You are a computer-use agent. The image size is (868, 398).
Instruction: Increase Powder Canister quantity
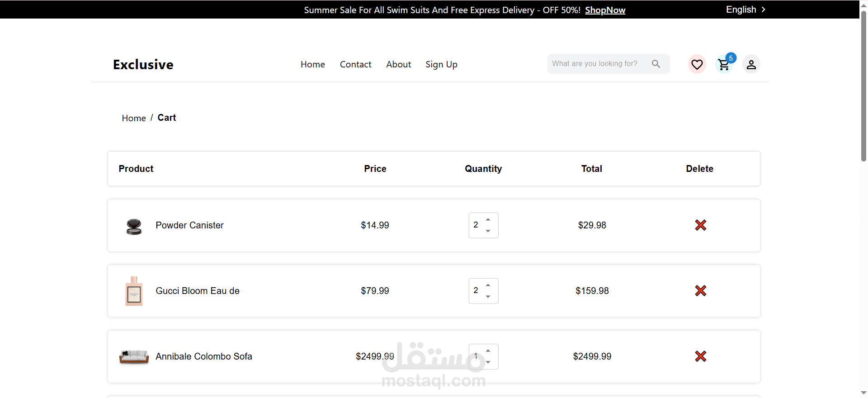pos(488,220)
